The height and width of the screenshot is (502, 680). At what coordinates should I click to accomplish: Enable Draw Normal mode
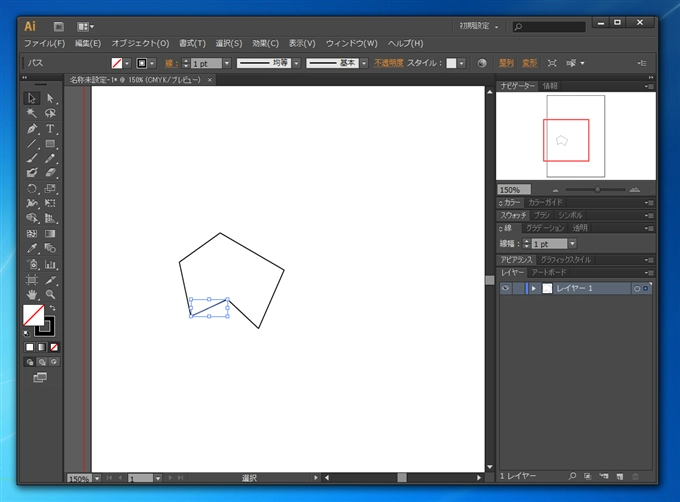[29, 362]
